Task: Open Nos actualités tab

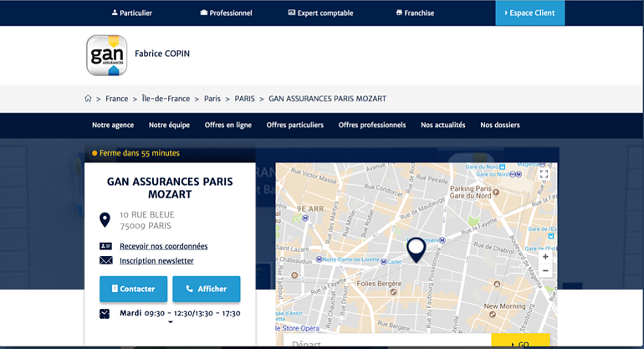Action: coord(443,125)
